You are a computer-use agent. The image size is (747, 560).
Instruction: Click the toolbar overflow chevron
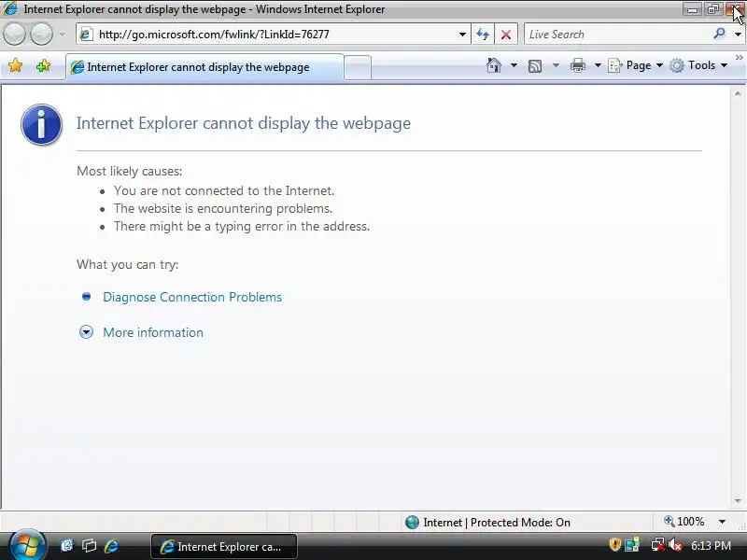pyautogui.click(x=739, y=57)
